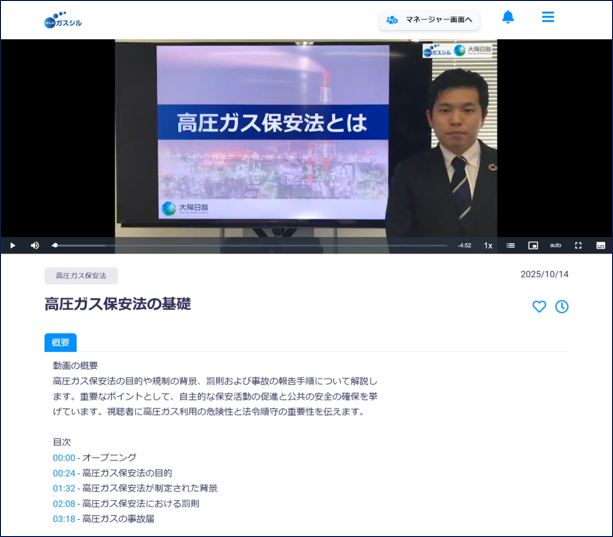The image size is (613, 537).
Task: Open the hamburger menu
Action: point(548,18)
